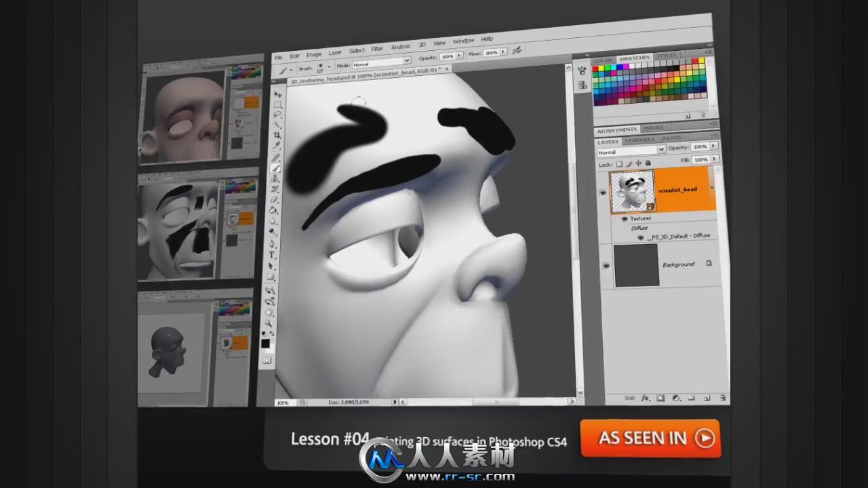Open the layer Opacity arrow
The image size is (868, 488).
pyautogui.click(x=714, y=146)
